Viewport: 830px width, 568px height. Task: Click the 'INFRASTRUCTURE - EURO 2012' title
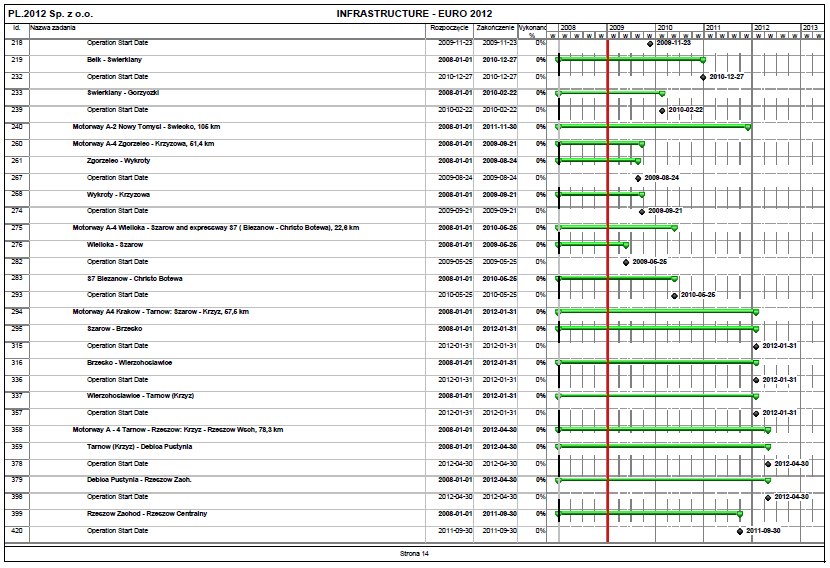click(x=414, y=14)
